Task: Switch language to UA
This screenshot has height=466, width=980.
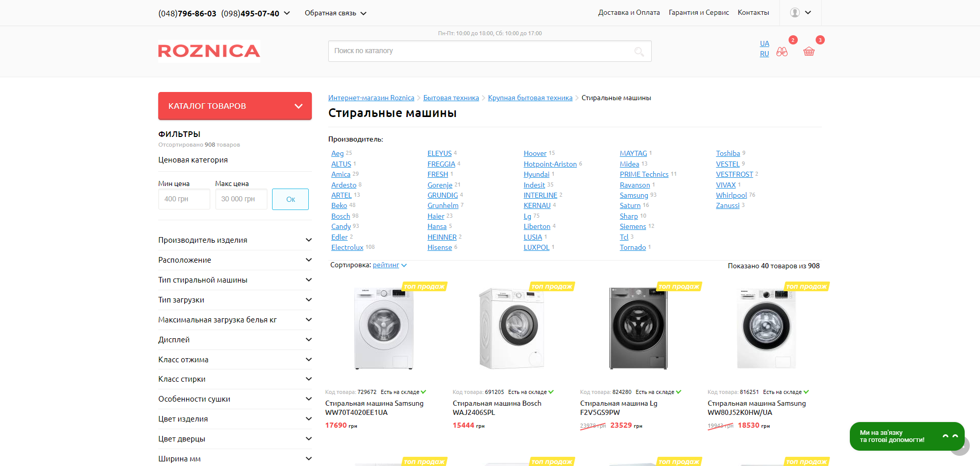Action: [765, 44]
